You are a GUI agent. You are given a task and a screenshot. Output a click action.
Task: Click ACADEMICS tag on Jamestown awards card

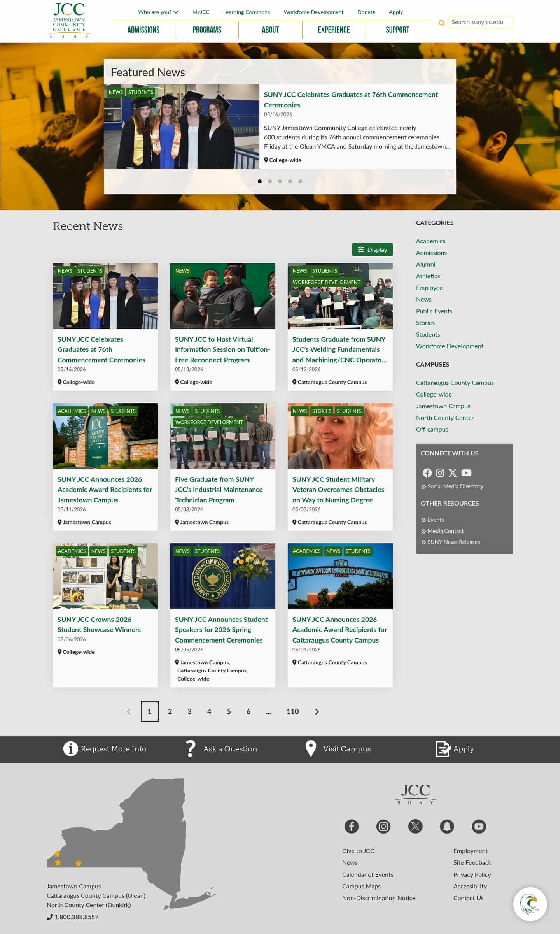pos(72,411)
